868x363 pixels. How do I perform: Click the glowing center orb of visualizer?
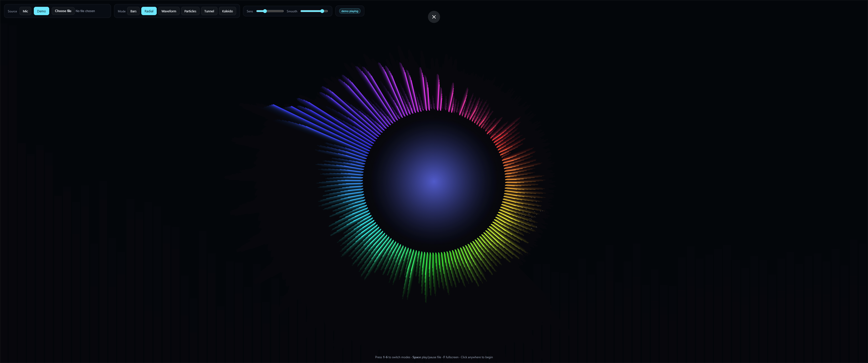pyautogui.click(x=434, y=182)
